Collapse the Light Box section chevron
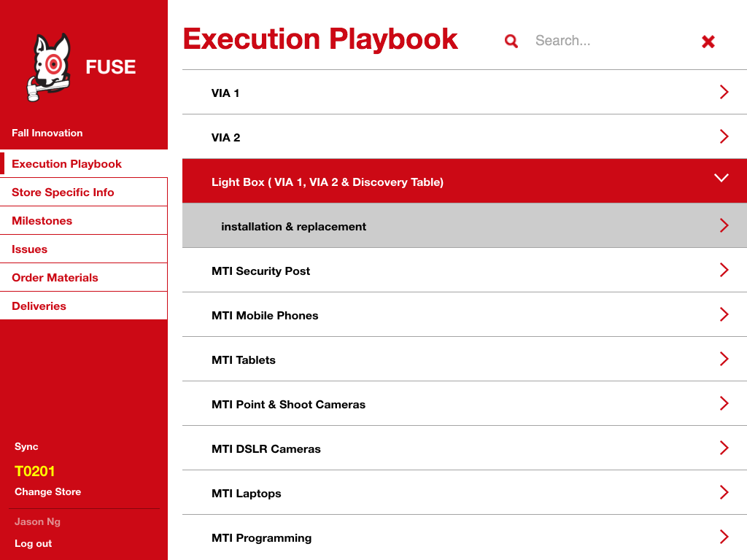This screenshot has height=560, width=747. pyautogui.click(x=721, y=178)
